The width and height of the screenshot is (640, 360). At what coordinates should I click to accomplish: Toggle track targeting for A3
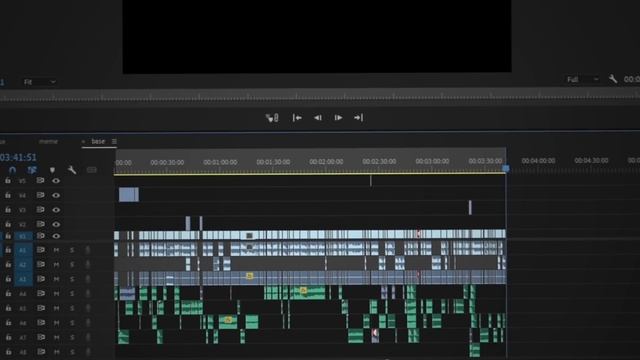(23, 279)
